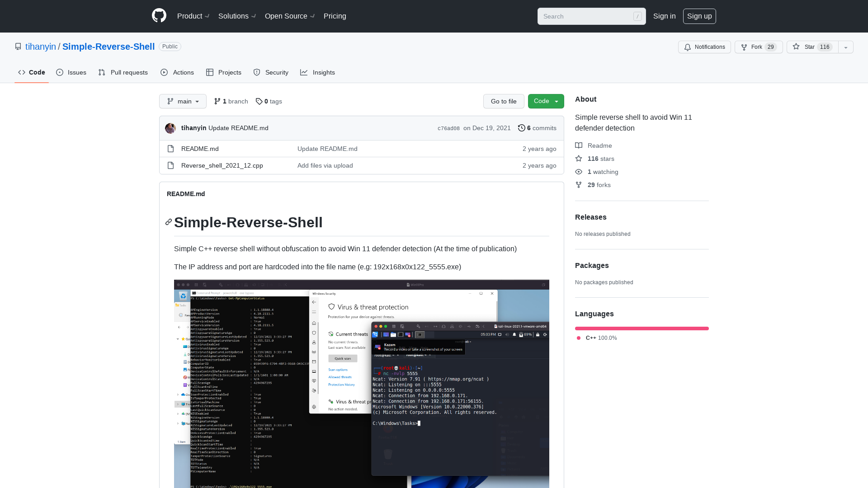
Task: Open the Readme link in About
Action: (x=594, y=145)
